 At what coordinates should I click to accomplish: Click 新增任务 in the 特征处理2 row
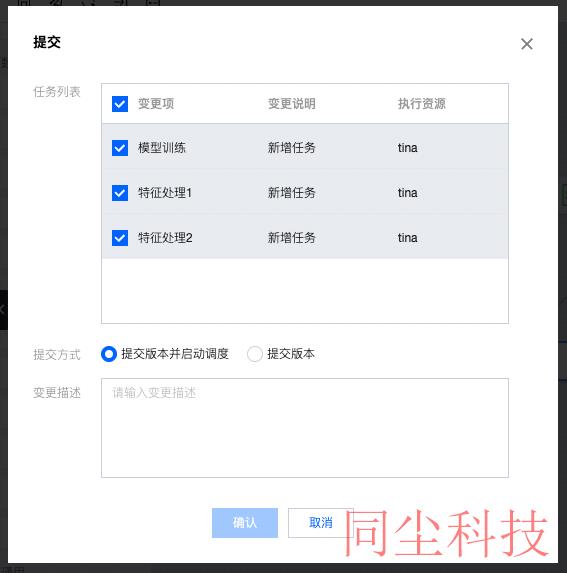[x=292, y=238]
